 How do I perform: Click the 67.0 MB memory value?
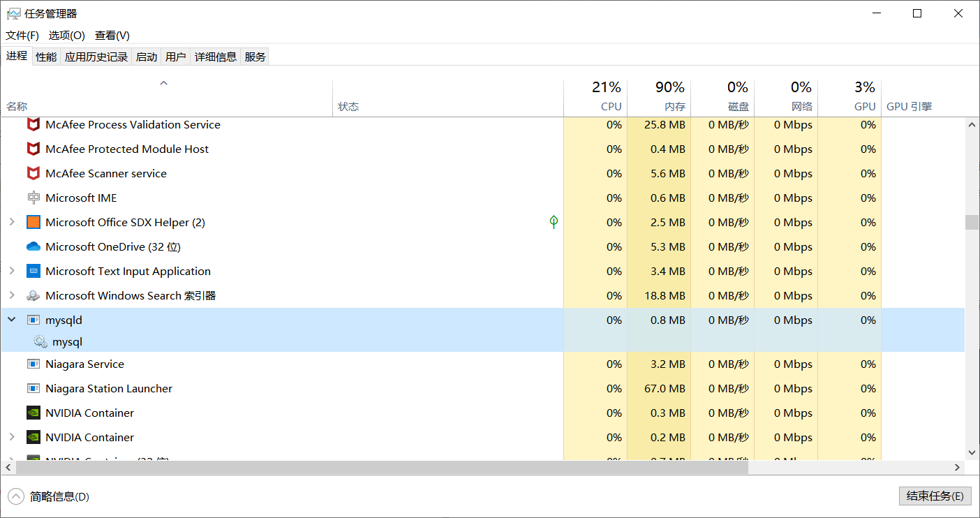click(x=665, y=389)
